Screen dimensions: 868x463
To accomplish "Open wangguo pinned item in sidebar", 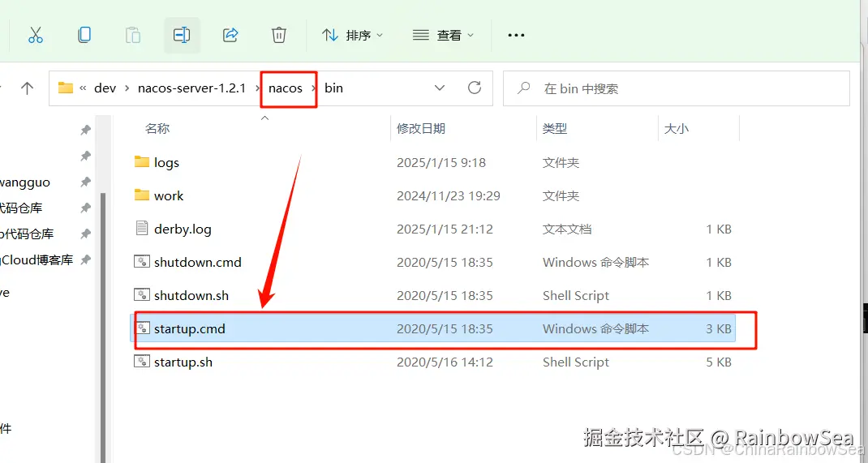I will click(x=25, y=182).
